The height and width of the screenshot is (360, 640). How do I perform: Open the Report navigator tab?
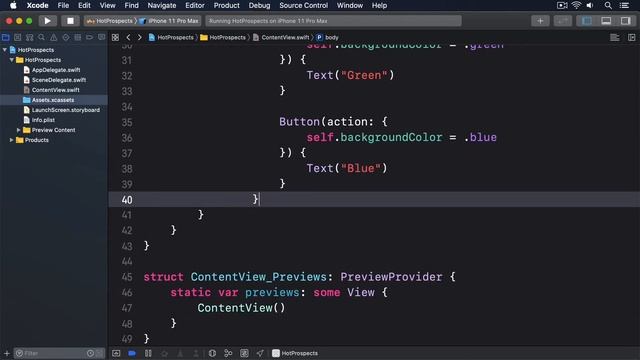tap(101, 38)
